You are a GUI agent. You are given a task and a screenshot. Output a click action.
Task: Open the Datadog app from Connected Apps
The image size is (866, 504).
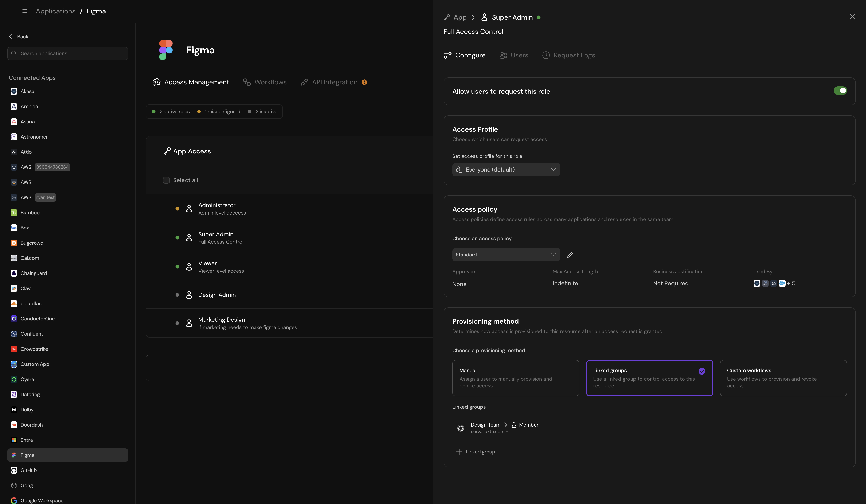coord(30,394)
